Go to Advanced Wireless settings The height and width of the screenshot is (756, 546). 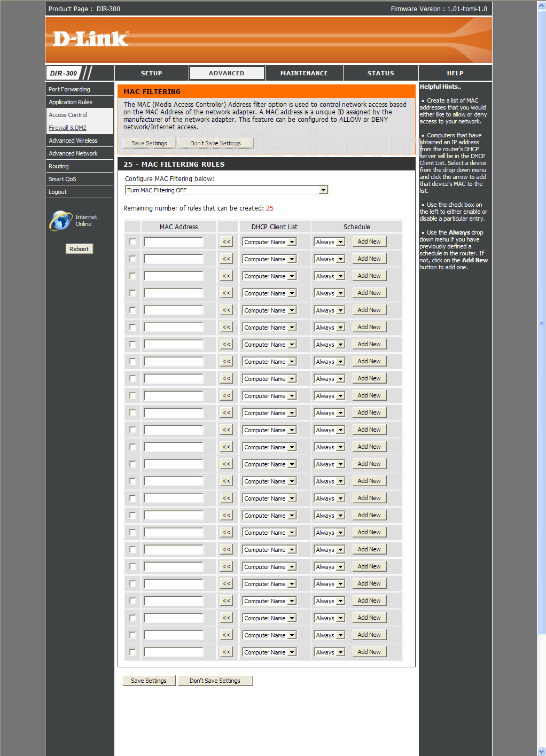(73, 141)
